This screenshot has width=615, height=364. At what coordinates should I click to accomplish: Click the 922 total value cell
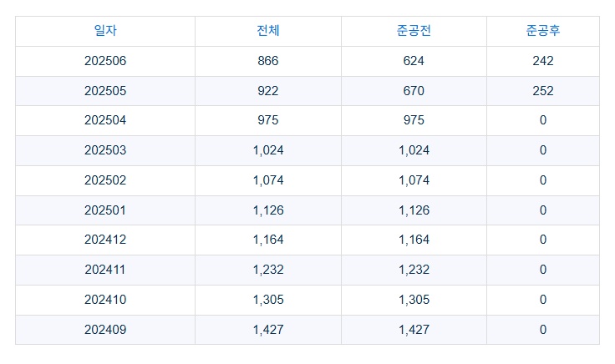tap(268, 91)
